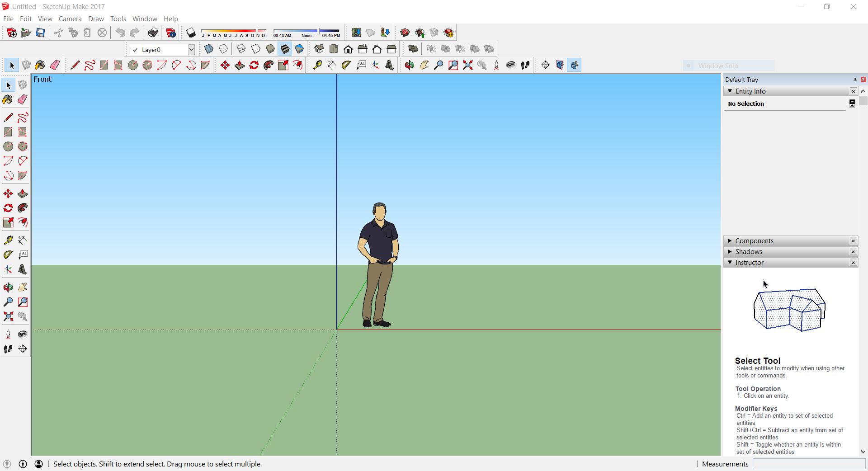868x471 pixels.
Task: Click the Zoom Extents tool in left toolbar
Action: pos(8,316)
